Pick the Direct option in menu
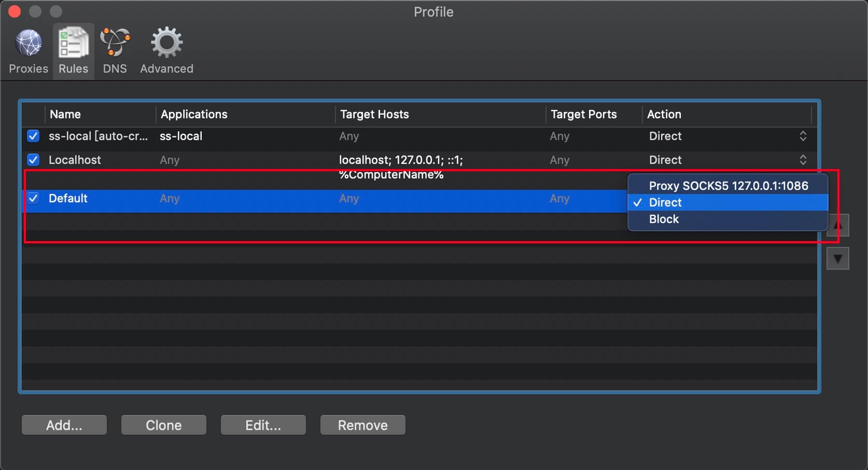This screenshot has width=868, height=470. 665,202
